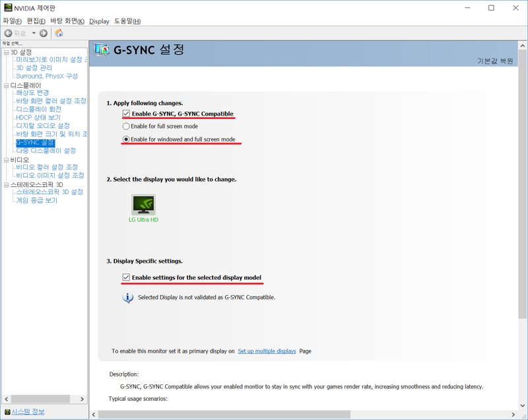Screen dimensions: 528x420
Task: Click the 비디오 group label
Action: pyautogui.click(x=20, y=160)
